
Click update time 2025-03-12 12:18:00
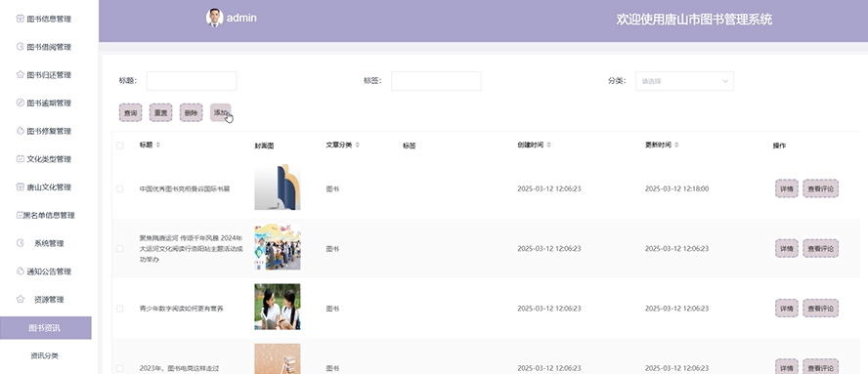(x=676, y=188)
